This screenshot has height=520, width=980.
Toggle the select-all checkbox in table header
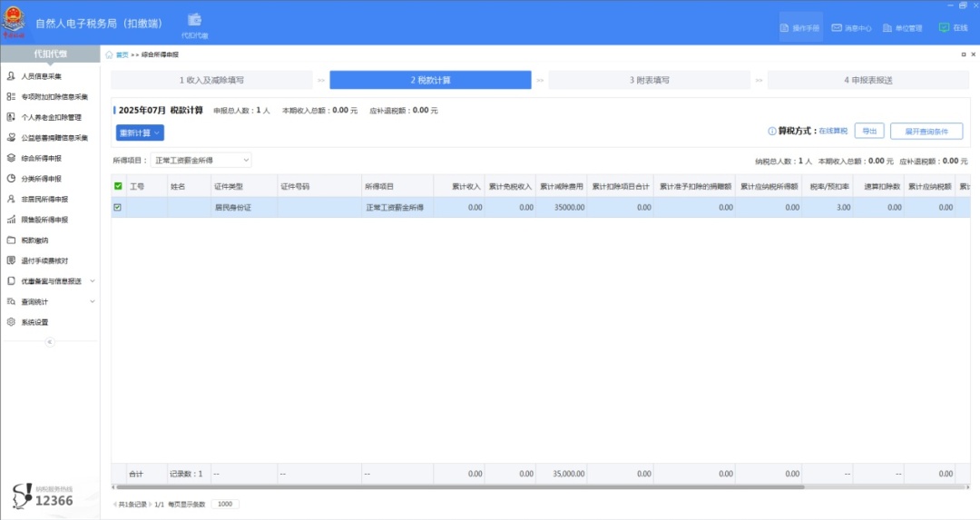tap(118, 187)
